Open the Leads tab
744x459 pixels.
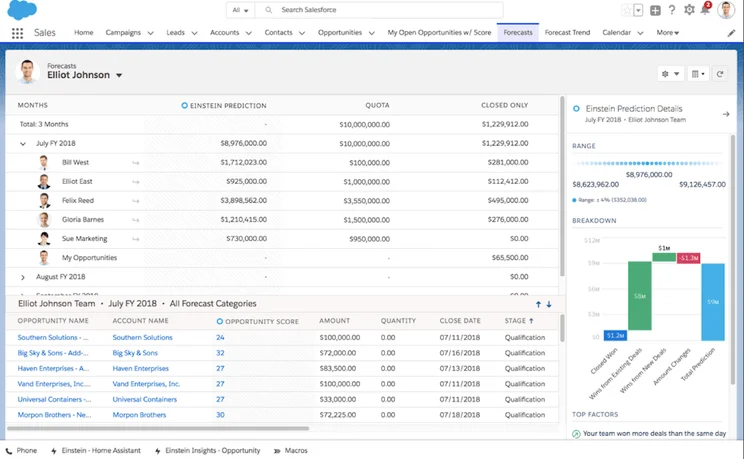click(x=175, y=32)
